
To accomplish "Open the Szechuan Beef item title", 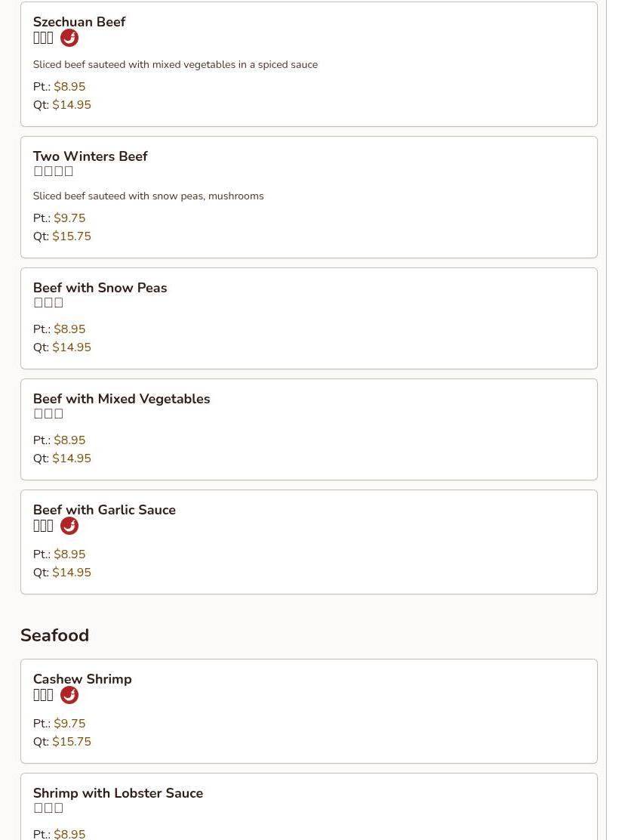I will click(79, 22).
